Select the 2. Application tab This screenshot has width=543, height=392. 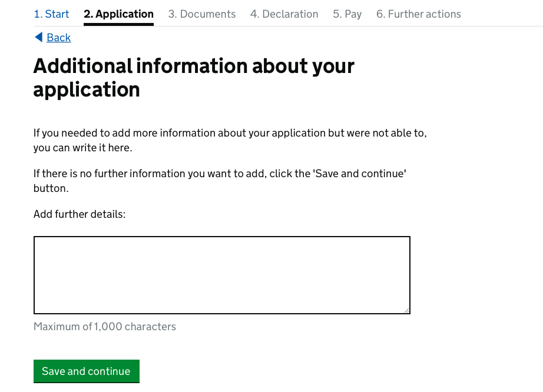click(118, 14)
